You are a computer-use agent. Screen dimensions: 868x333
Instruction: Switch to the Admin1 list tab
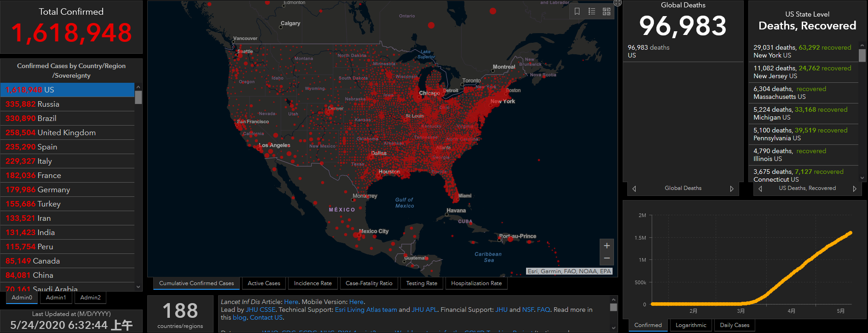[56, 298]
